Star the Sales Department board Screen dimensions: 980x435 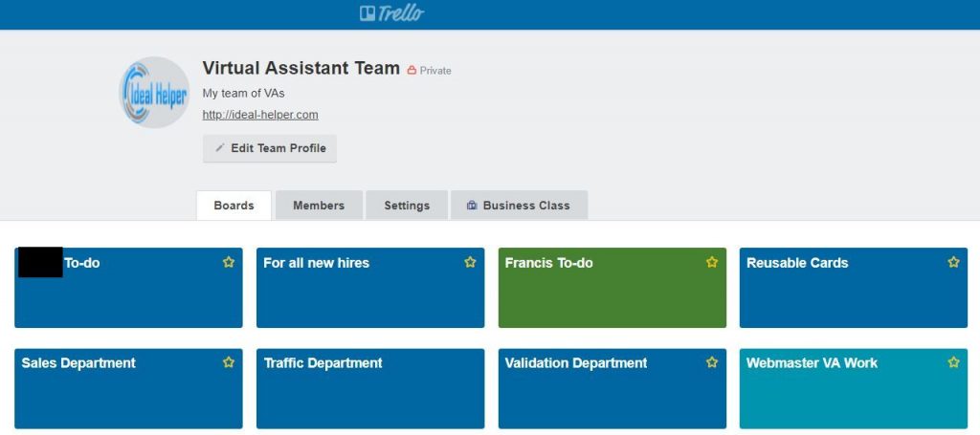tap(229, 362)
